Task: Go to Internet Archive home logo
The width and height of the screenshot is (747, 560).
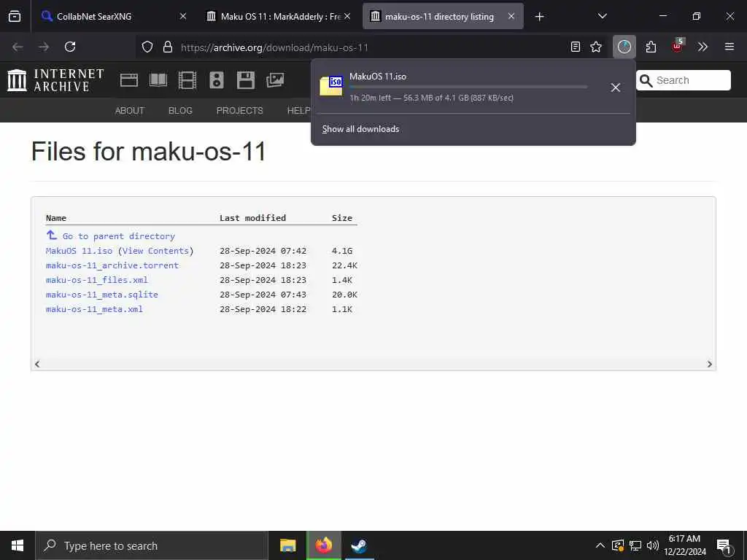Action: click(x=55, y=80)
